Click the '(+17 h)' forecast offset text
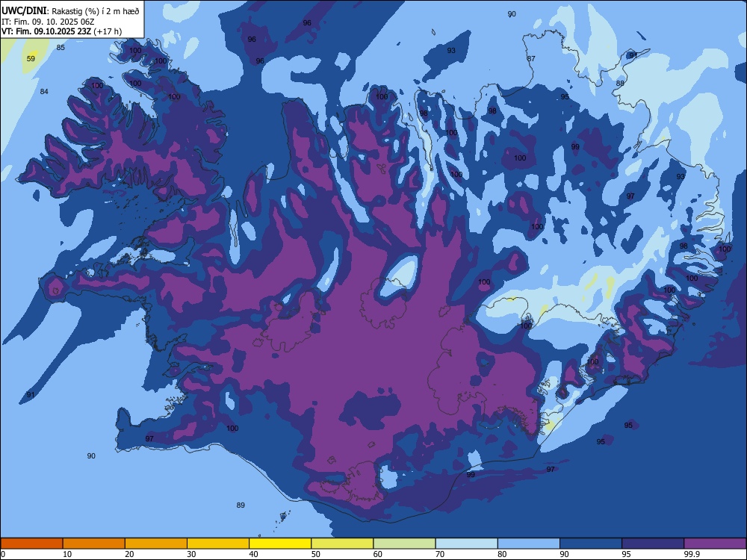The width and height of the screenshot is (747, 560). tap(108, 31)
